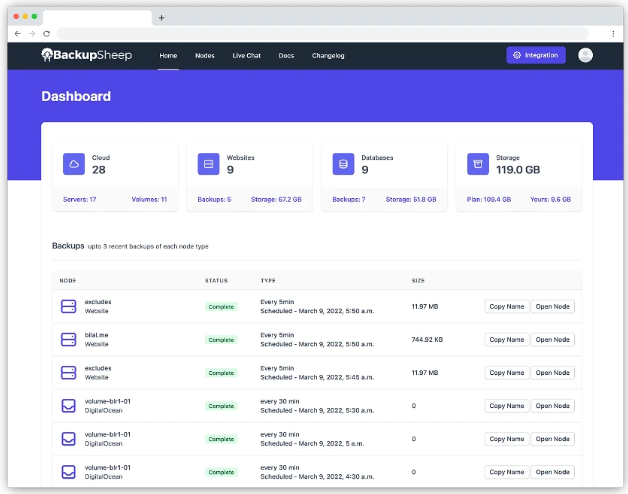Click Open Node in the 5 a.m. row
Image resolution: width=628 pixels, height=494 pixels.
click(553, 439)
